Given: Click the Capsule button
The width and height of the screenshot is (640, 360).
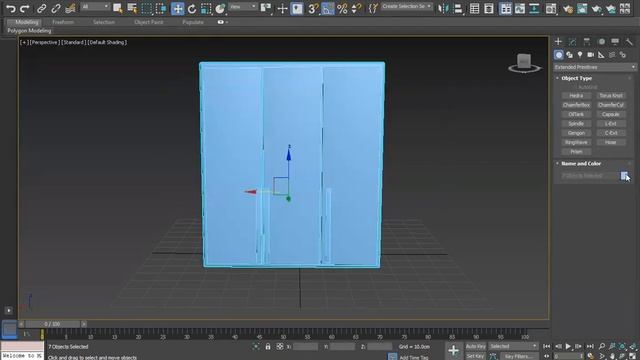Looking at the screenshot, I should [611, 114].
